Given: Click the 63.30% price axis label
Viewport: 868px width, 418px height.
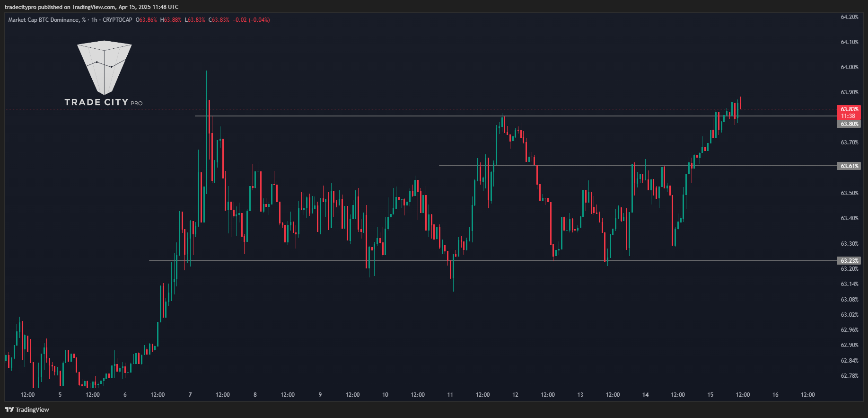Looking at the screenshot, I should pyautogui.click(x=849, y=244).
